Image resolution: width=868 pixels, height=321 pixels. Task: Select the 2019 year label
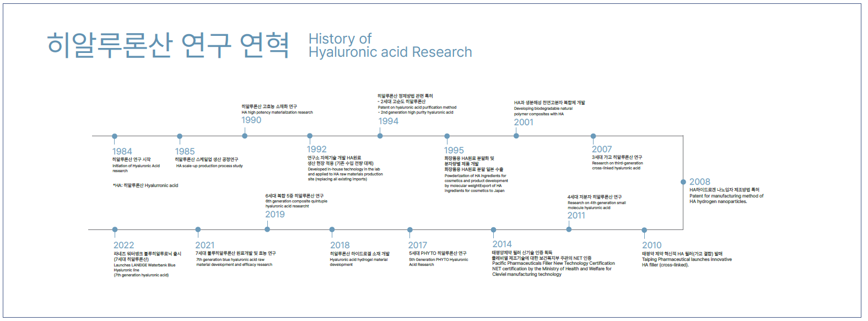click(275, 215)
